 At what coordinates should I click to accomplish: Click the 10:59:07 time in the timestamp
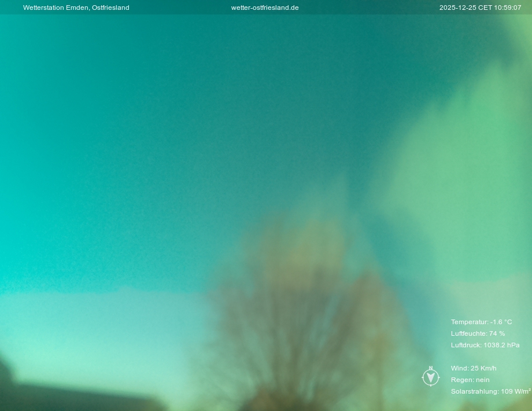(x=507, y=8)
